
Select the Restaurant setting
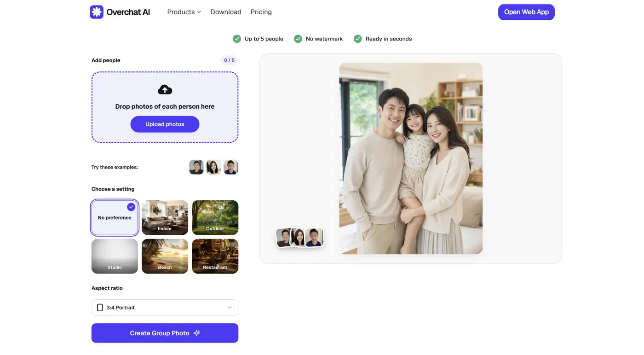tap(215, 256)
